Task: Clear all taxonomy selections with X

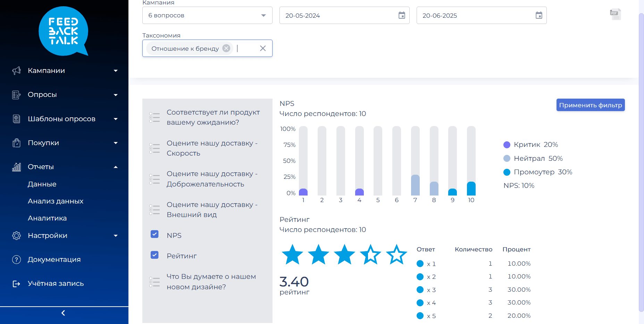Action: (x=263, y=48)
